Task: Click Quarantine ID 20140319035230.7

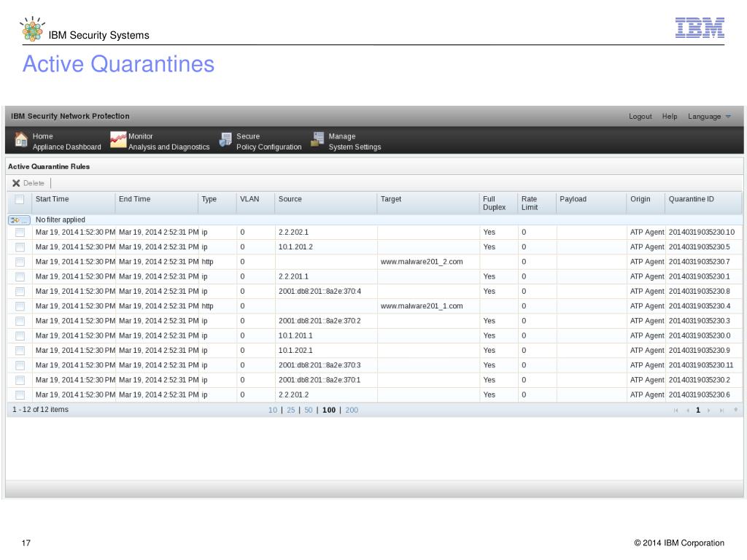Action: coord(700,262)
